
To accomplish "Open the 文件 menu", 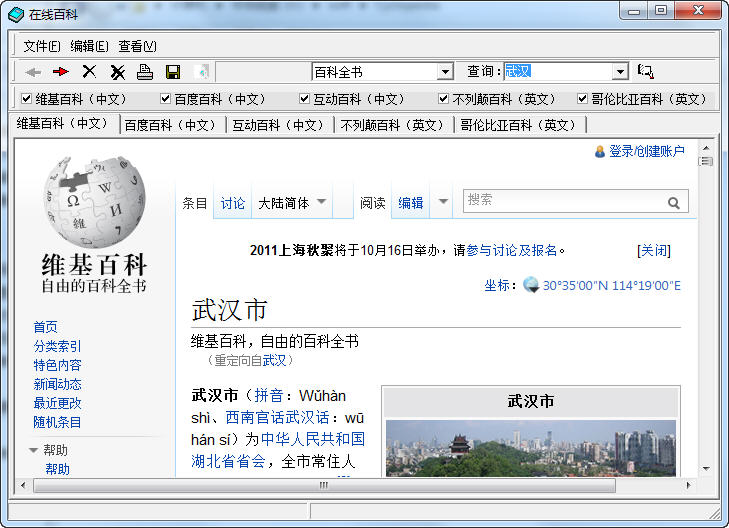I will tap(42, 46).
